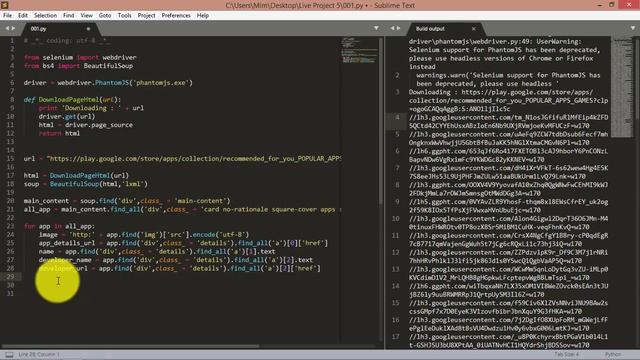The width and height of the screenshot is (640, 360).
Task: Minimize the Sublime Text window
Action: (x=600, y=5)
